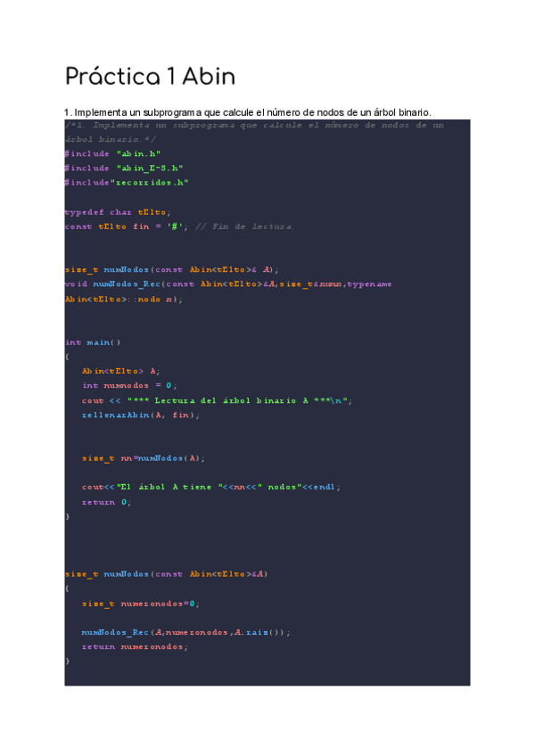Click the line 'const tElto fin = '#';'

127,226
